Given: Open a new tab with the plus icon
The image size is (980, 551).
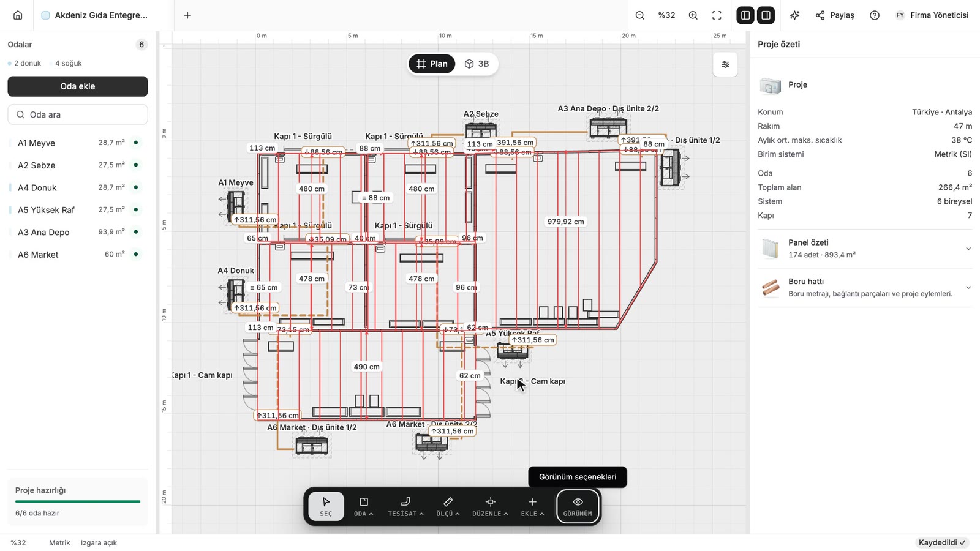Looking at the screenshot, I should (187, 15).
